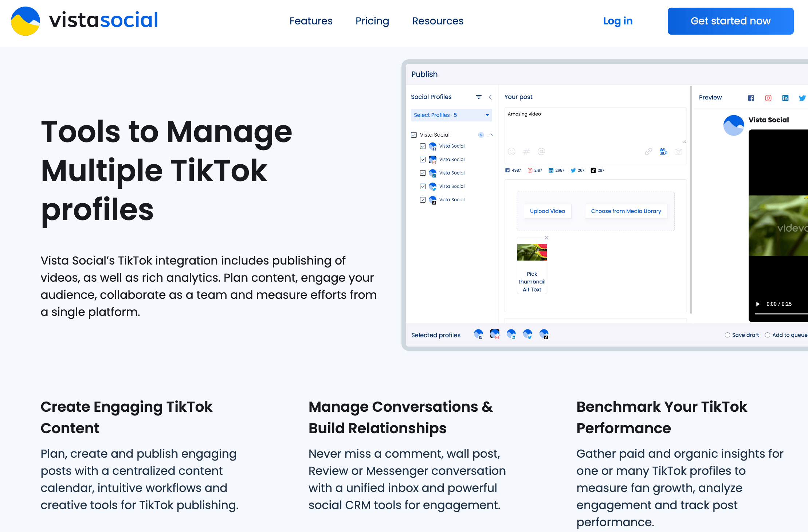Toggle the top-level Vista Social group checkbox
Image resolution: width=808 pixels, height=532 pixels.
coord(414,134)
